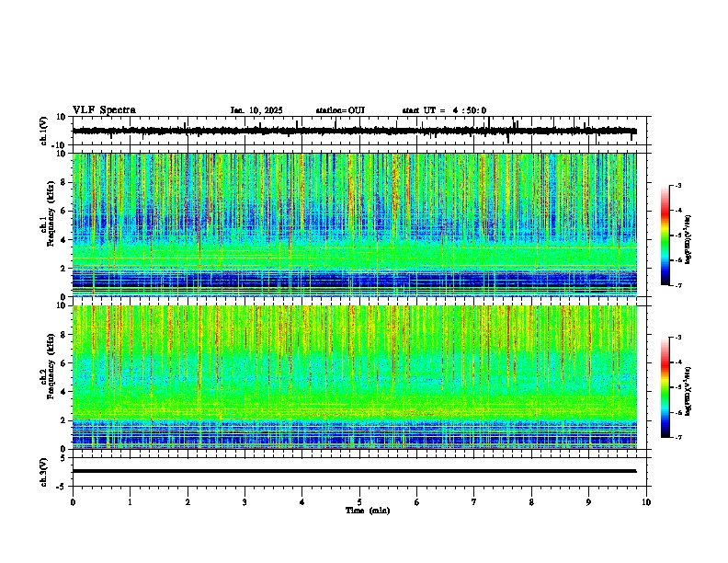Click time axis tick label "7"
Viewport: 728px width, 563px height.
coord(474,502)
